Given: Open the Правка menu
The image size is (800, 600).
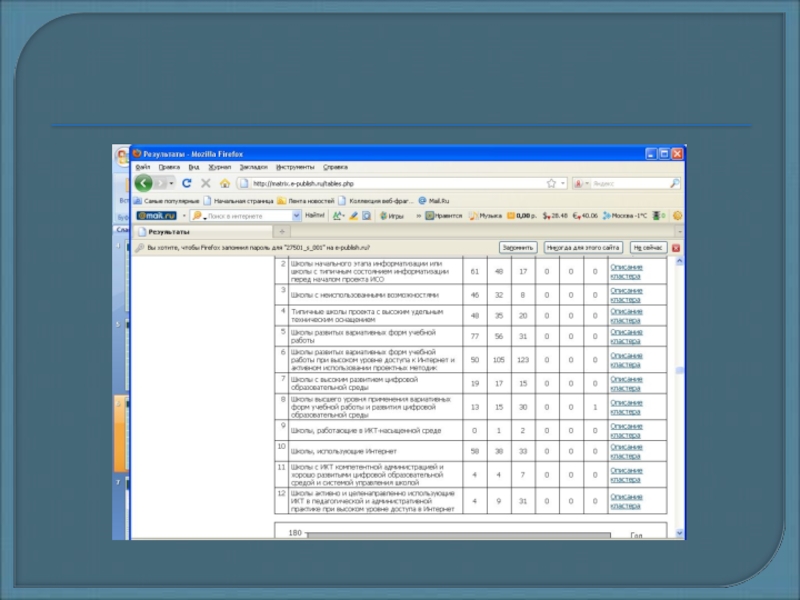Looking at the screenshot, I should pos(169,167).
